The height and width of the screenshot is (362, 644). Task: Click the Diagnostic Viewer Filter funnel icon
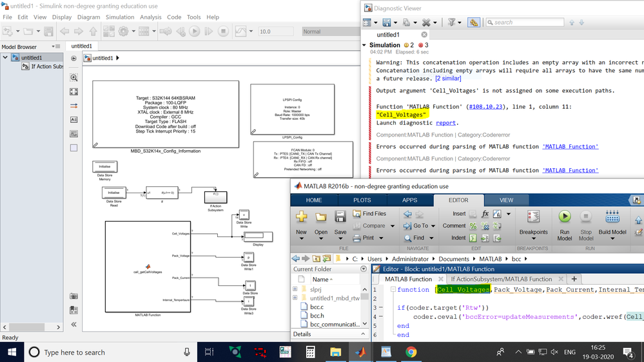pos(451,23)
